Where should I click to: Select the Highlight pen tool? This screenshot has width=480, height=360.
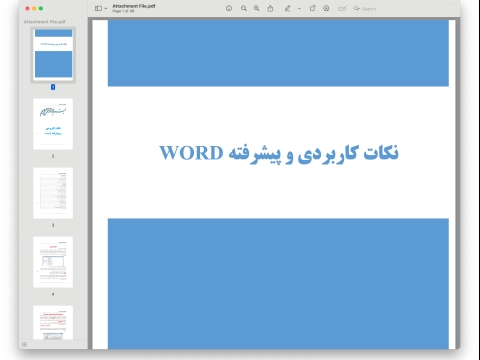click(x=288, y=9)
